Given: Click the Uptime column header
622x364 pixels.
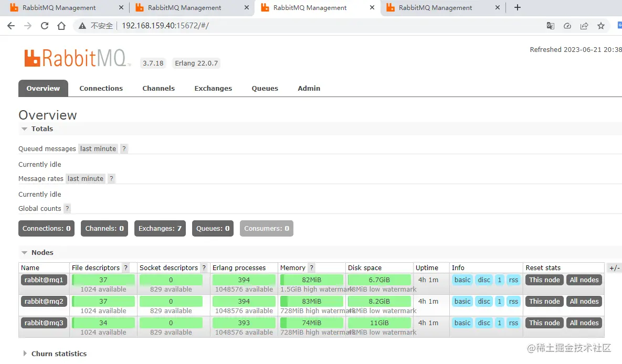Looking at the screenshot, I should [x=427, y=268].
